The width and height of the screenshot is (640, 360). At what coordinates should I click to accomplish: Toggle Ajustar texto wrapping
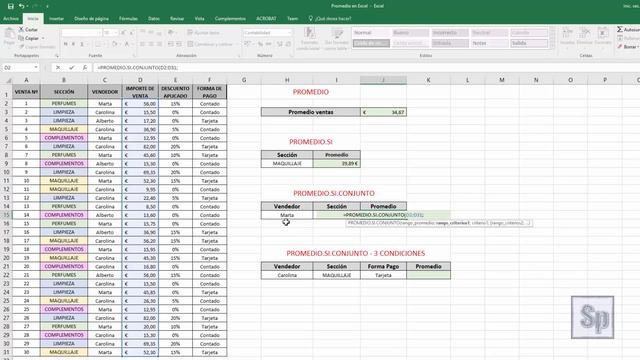point(204,32)
